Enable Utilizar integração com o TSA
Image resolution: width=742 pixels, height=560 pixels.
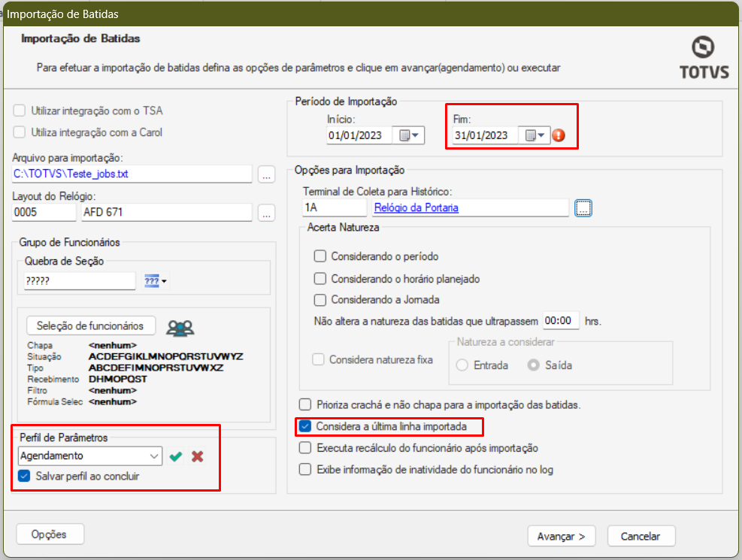pos(20,110)
